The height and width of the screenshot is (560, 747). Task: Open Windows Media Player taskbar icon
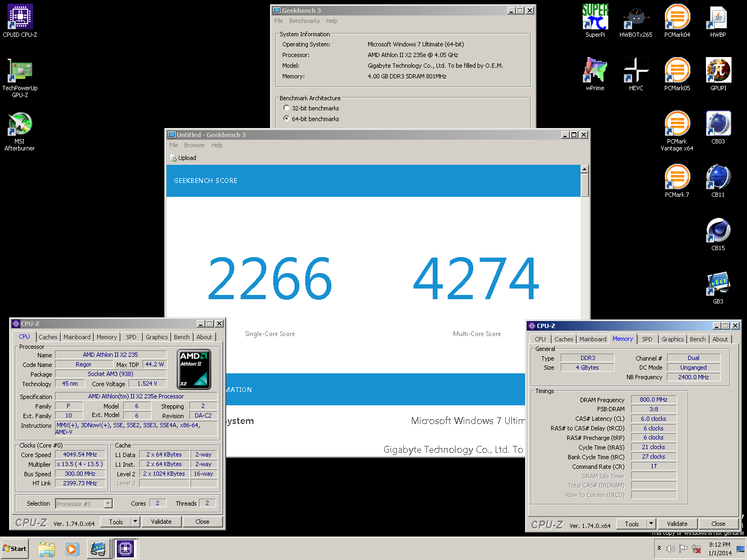(x=72, y=549)
